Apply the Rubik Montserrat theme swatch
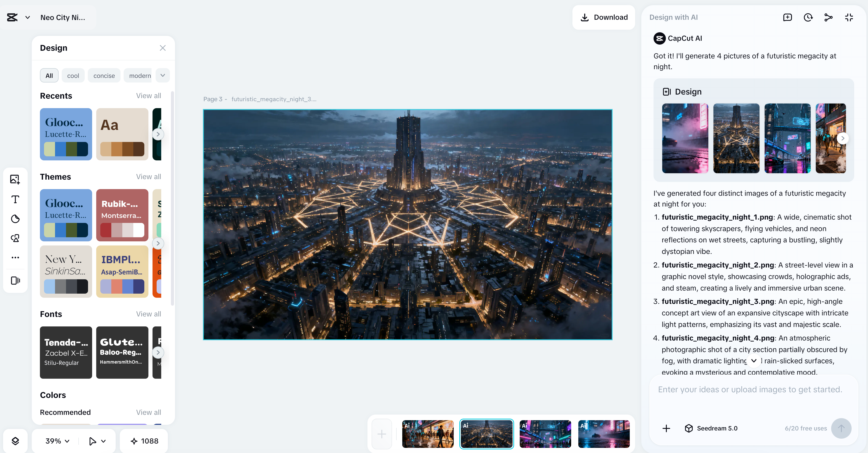 pos(122,215)
